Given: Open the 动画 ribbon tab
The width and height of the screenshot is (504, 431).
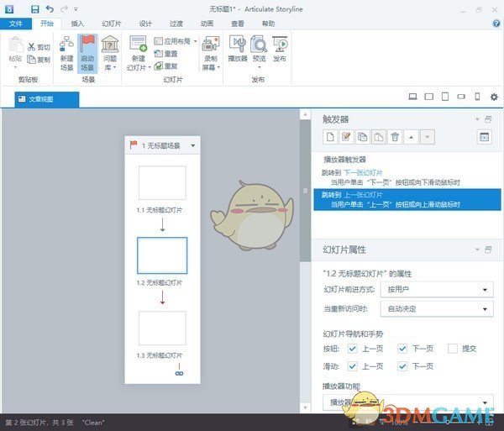Looking at the screenshot, I should [x=207, y=24].
